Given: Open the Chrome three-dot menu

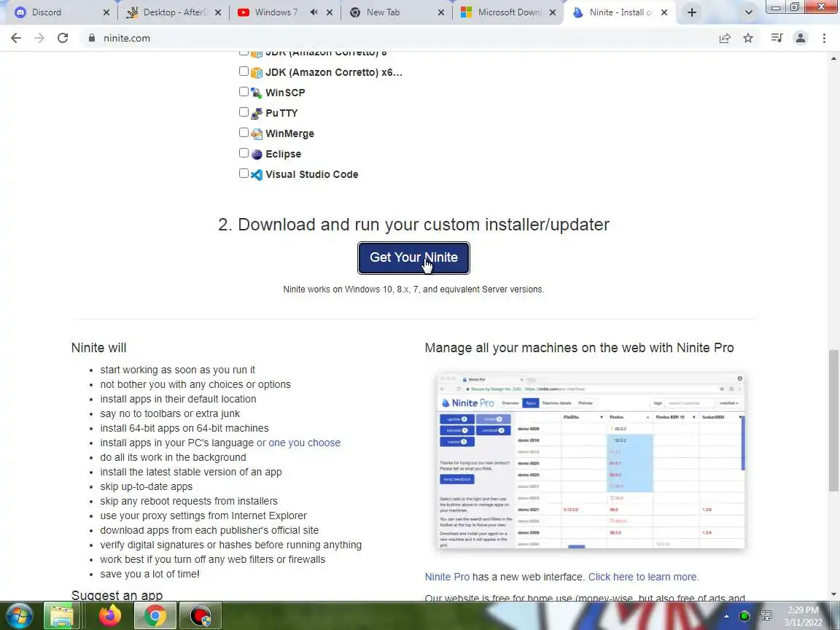Looking at the screenshot, I should coord(824,38).
